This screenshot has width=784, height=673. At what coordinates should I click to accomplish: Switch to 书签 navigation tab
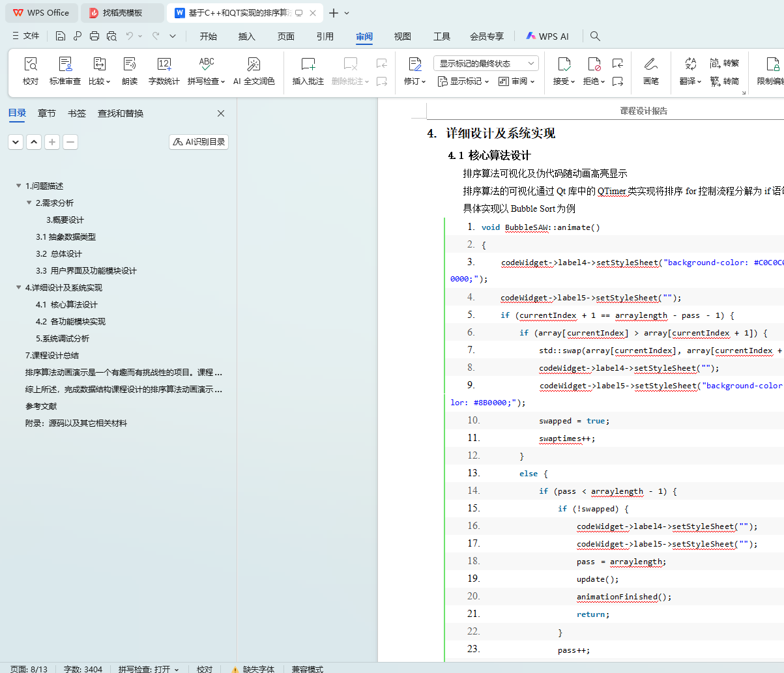[77, 113]
